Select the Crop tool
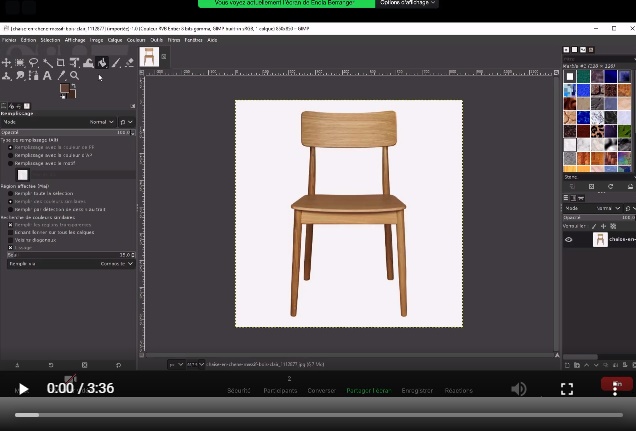 (61, 63)
